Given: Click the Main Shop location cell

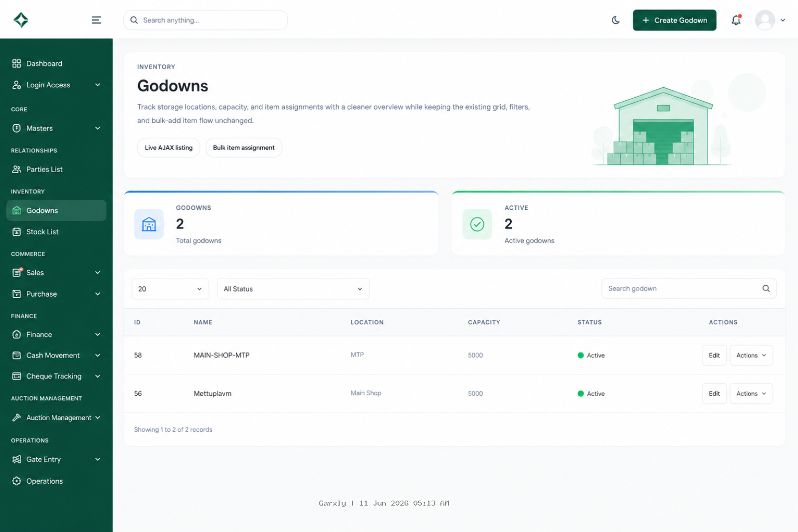Looking at the screenshot, I should (366, 393).
